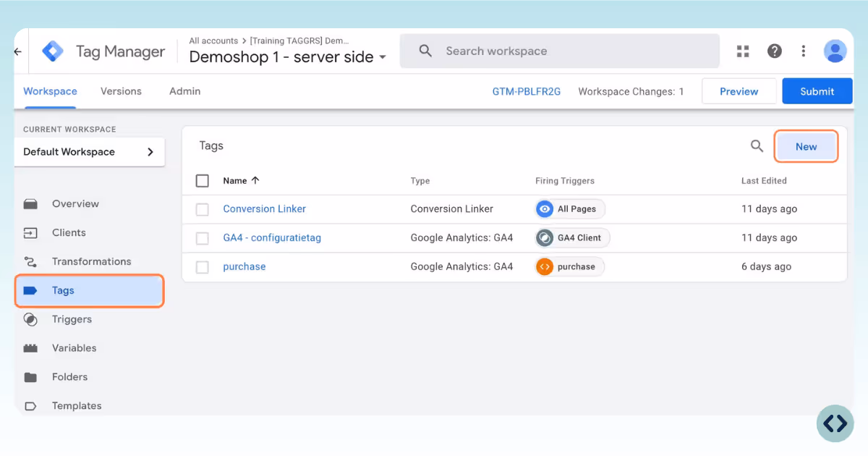
Task: Click the Variables sidebar icon
Action: 30,348
